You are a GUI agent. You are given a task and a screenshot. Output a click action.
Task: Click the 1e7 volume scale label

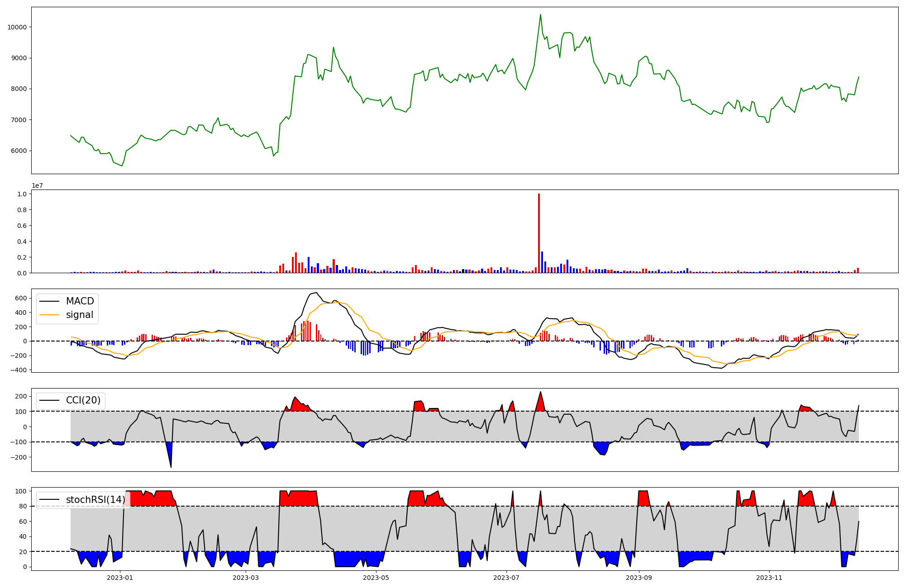[x=37, y=185]
